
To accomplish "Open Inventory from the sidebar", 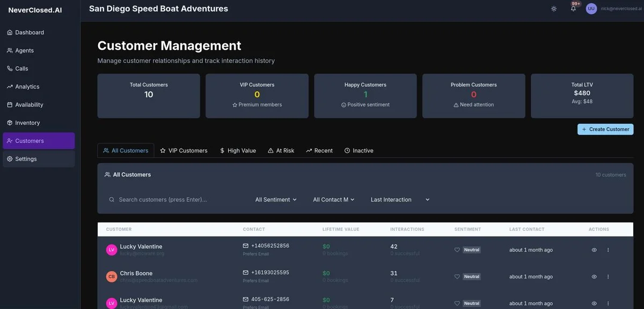I will coord(27,123).
